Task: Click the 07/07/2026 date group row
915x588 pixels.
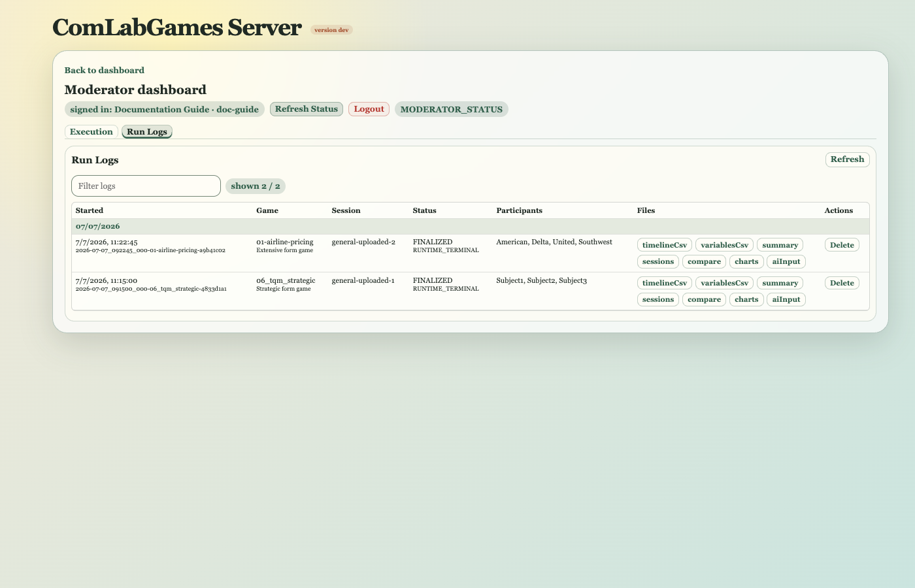Action: point(471,226)
